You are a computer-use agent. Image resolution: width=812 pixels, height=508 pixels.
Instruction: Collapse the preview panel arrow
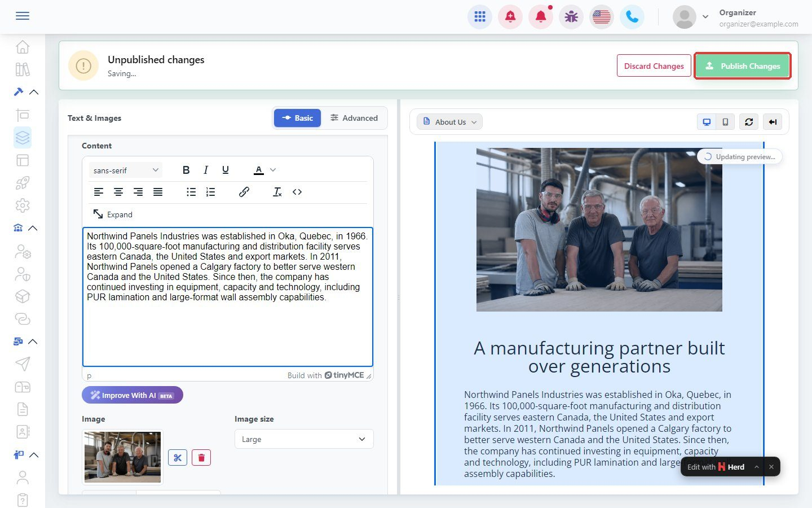pos(773,122)
